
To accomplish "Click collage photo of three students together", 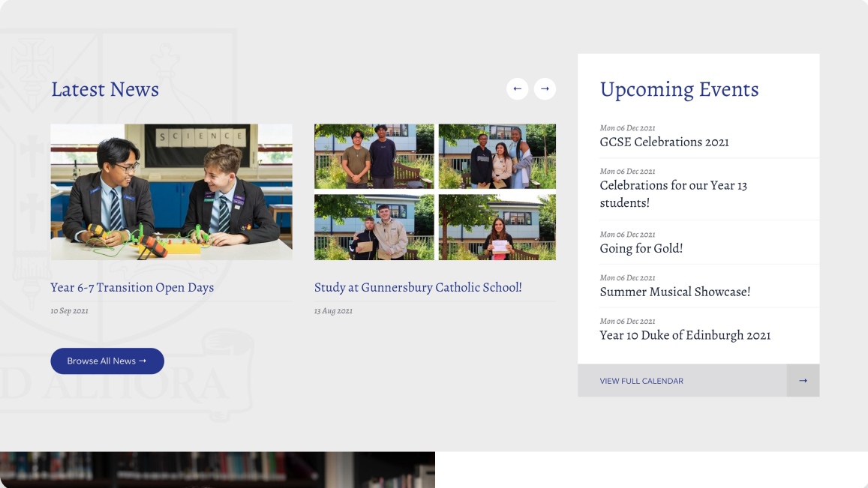I will [x=497, y=156].
